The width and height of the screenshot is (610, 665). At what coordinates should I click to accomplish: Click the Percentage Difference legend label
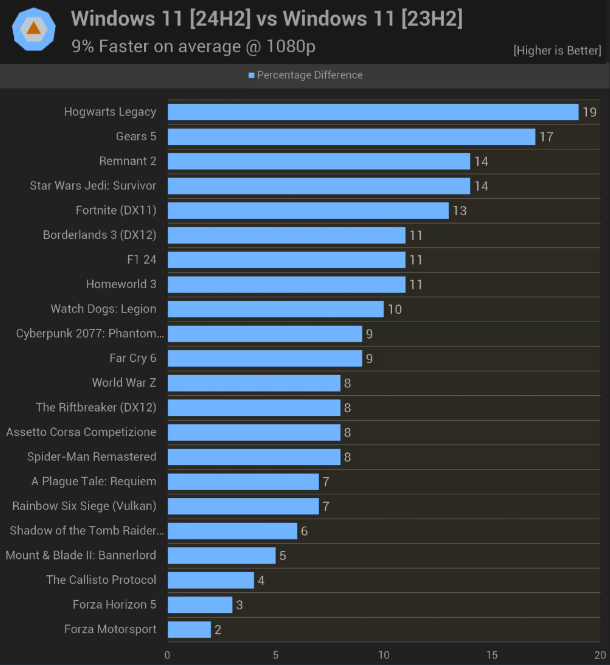coord(310,76)
